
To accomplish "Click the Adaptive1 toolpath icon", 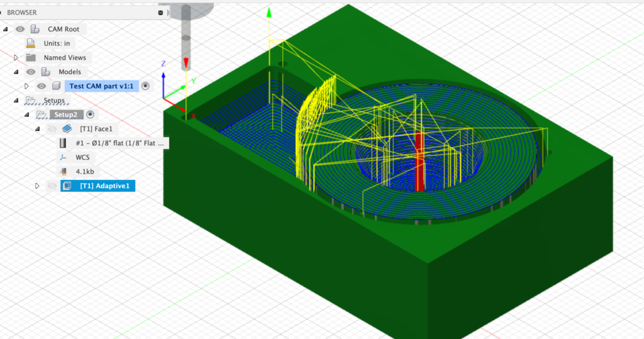I will click(67, 186).
